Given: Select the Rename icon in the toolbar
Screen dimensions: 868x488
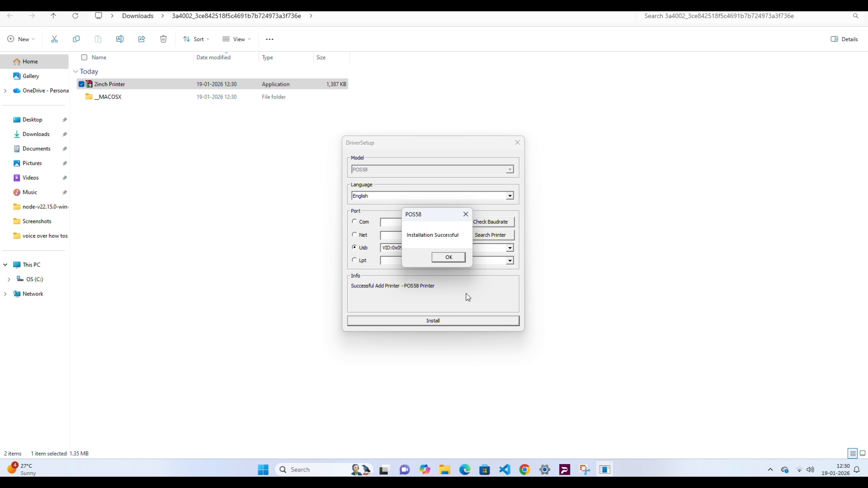Looking at the screenshot, I should [x=120, y=39].
